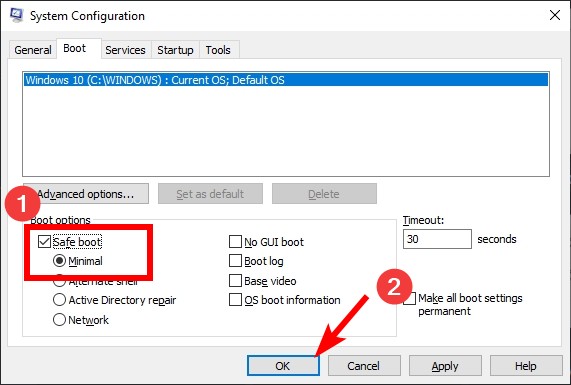The height and width of the screenshot is (385, 571).
Task: Check the Boot log option
Action: coord(235,261)
